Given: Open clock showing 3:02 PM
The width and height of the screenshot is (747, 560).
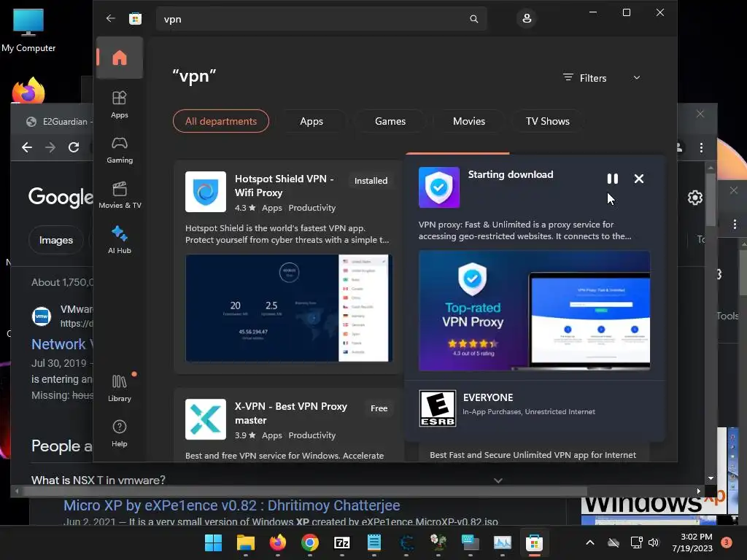Looking at the screenshot, I should coord(692,542).
